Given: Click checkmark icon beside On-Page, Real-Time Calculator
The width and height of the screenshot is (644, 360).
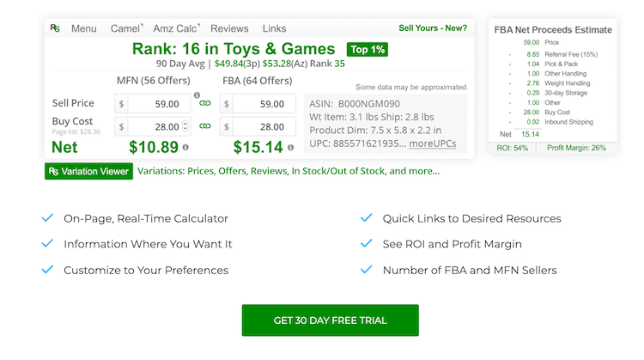Looking at the screenshot, I should (47, 218).
